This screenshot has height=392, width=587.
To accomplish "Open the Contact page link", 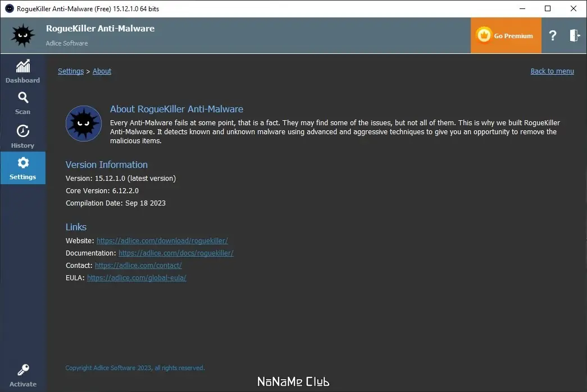I will coord(138,266).
